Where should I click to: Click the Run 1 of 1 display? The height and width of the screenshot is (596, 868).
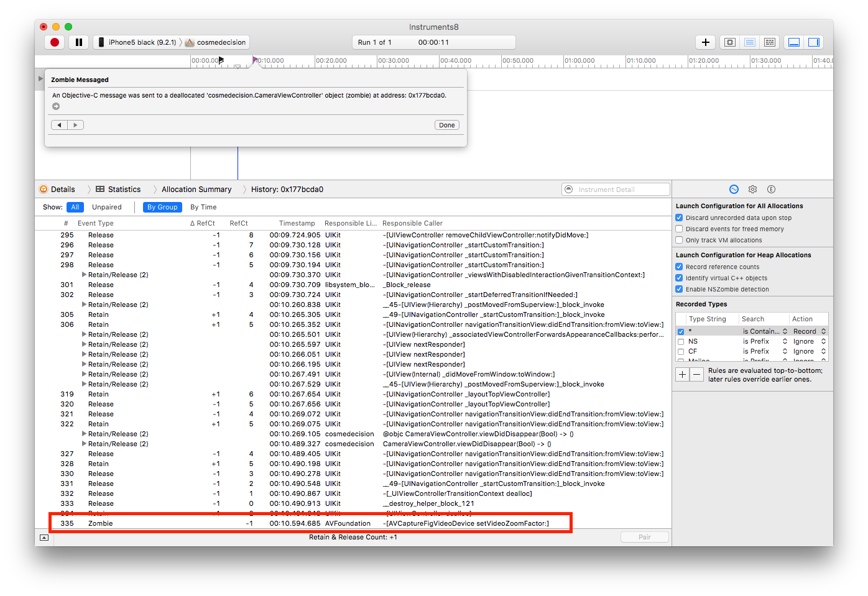tap(433, 42)
